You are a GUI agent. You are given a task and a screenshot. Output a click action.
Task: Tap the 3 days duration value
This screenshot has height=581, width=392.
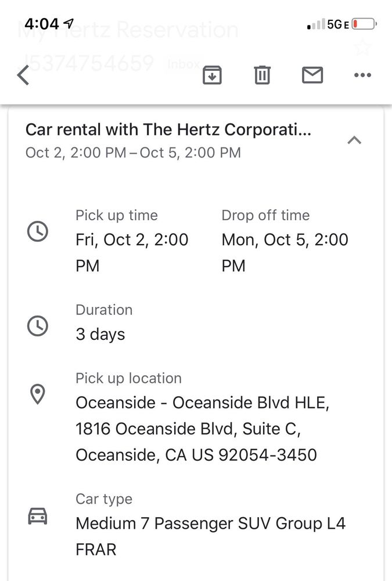coord(100,335)
